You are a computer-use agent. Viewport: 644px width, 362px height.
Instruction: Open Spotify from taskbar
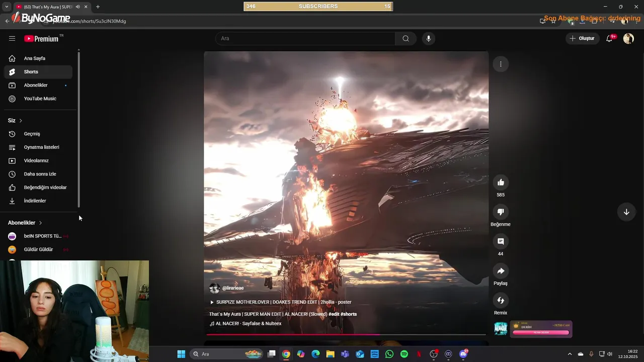[404, 354]
